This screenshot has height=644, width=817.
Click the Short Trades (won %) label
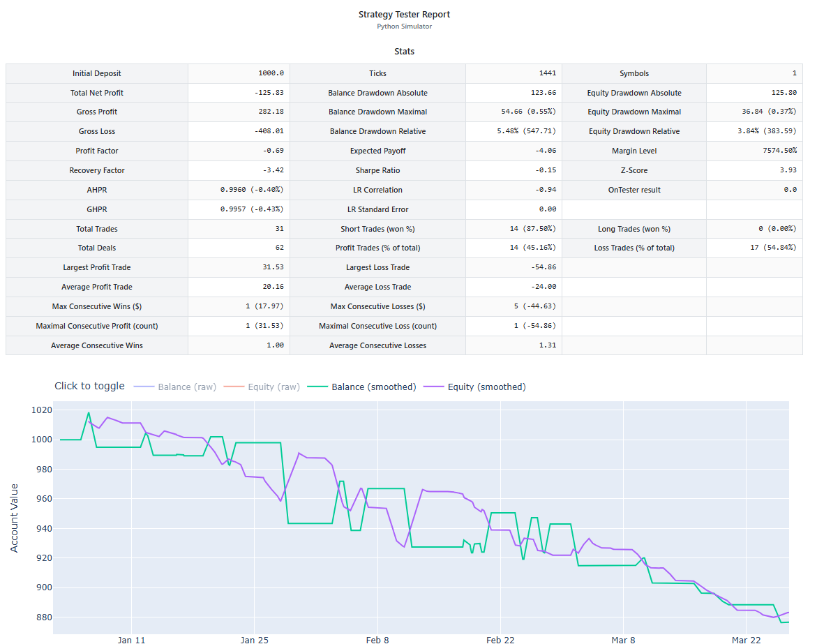point(377,229)
